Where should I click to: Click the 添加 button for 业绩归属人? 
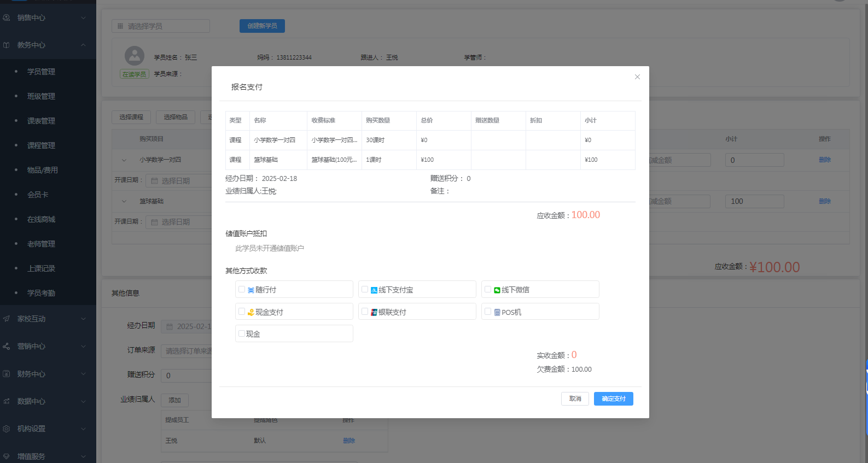[174, 400]
